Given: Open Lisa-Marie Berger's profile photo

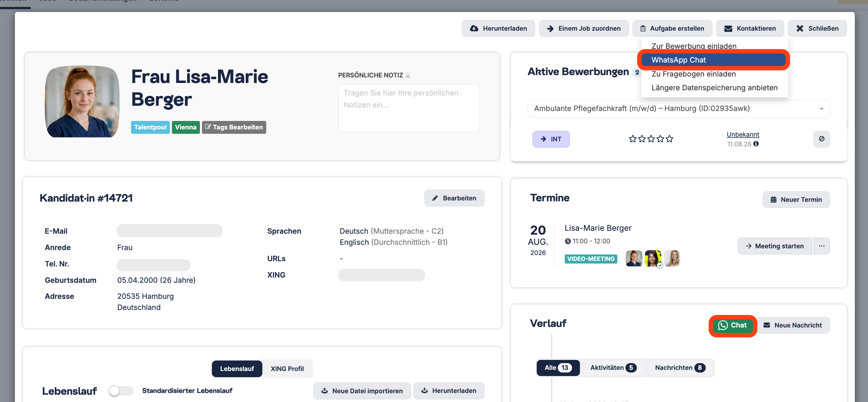Looking at the screenshot, I should [x=82, y=101].
